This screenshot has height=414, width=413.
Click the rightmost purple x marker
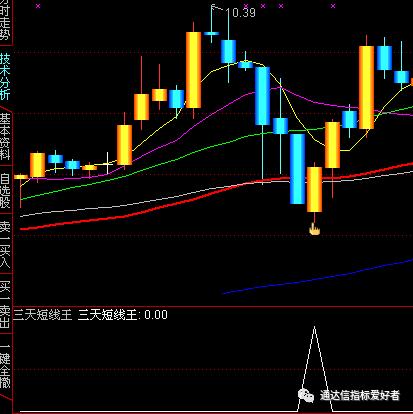pyautogui.click(x=333, y=6)
